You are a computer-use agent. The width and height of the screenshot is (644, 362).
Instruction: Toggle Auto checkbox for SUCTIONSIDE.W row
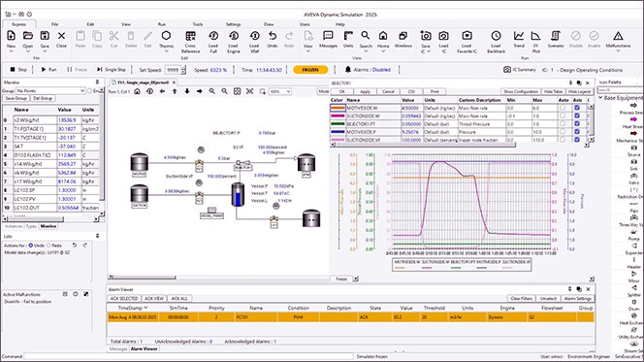[x=563, y=115]
